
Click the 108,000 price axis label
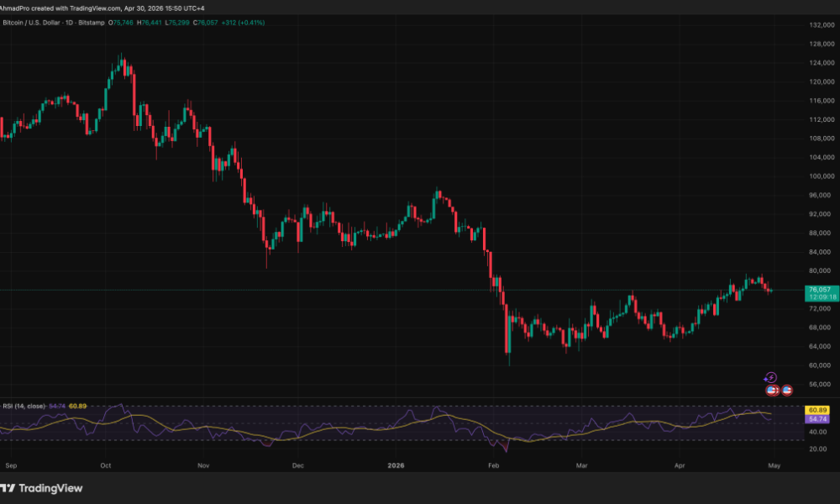[x=822, y=139]
